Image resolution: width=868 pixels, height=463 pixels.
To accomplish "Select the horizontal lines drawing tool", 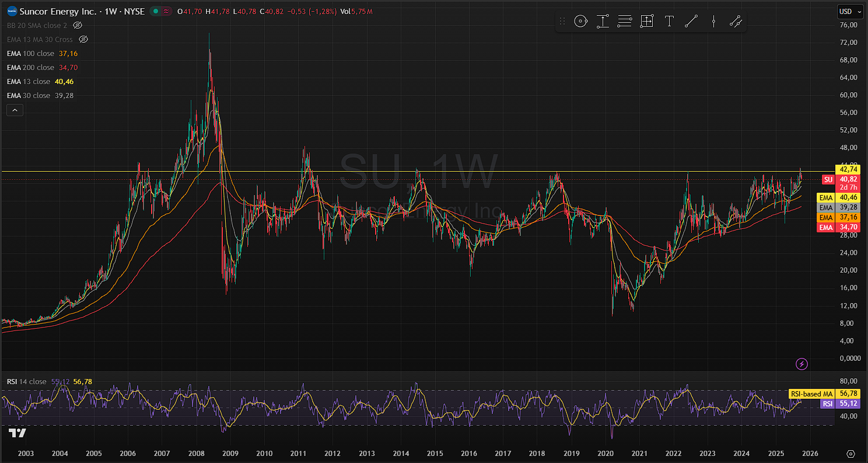I will (625, 22).
